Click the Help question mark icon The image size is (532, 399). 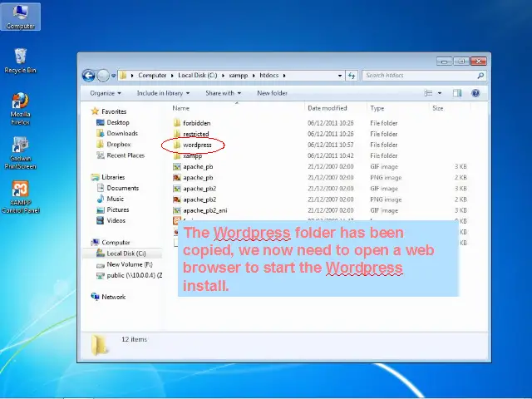coord(475,93)
